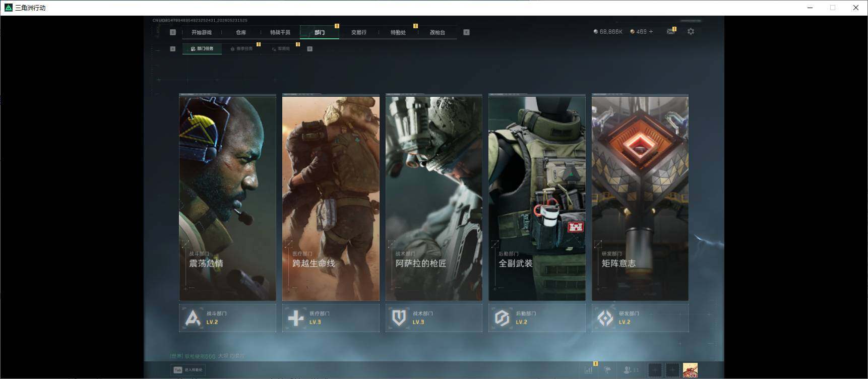Go to the 交易行 tab
Screen dimensions: 868x379
click(x=359, y=32)
